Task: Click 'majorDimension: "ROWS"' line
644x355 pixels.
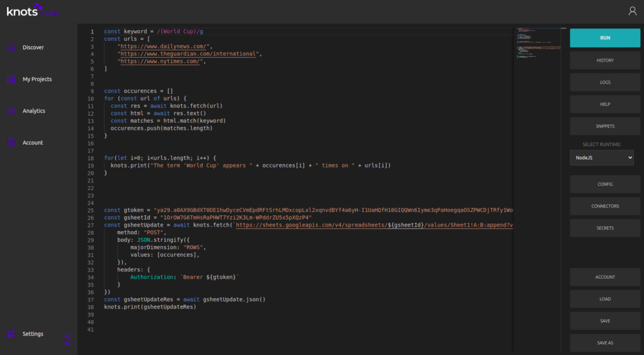Action: coord(168,247)
